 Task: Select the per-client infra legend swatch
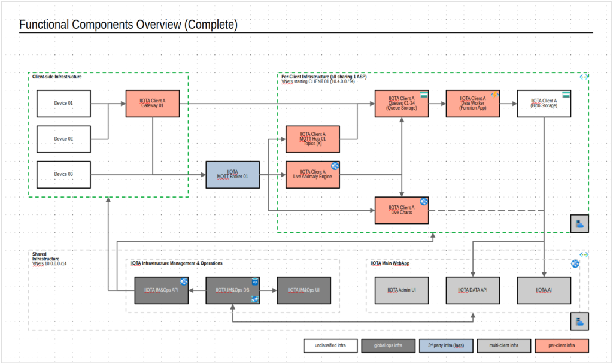pyautogui.click(x=562, y=345)
